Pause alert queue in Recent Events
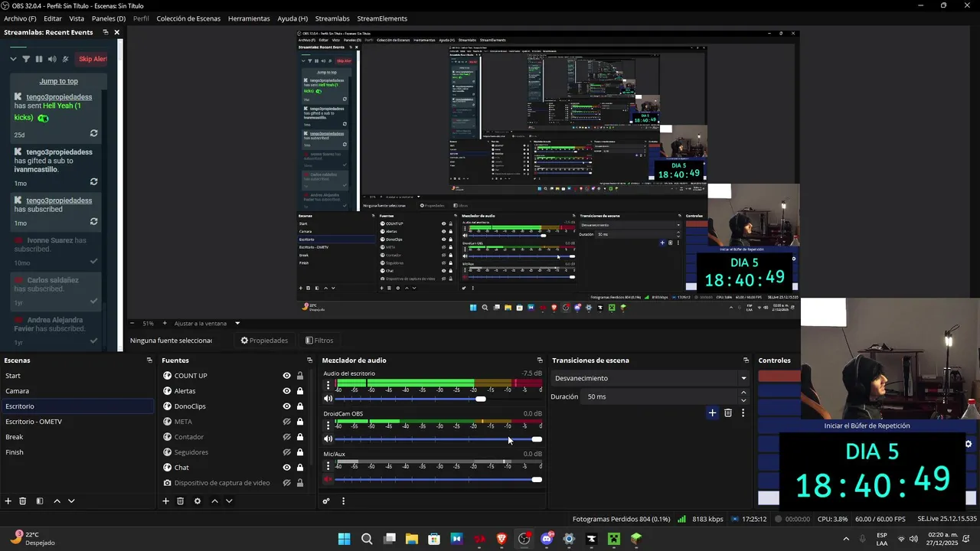980x551 pixels. 39,59
